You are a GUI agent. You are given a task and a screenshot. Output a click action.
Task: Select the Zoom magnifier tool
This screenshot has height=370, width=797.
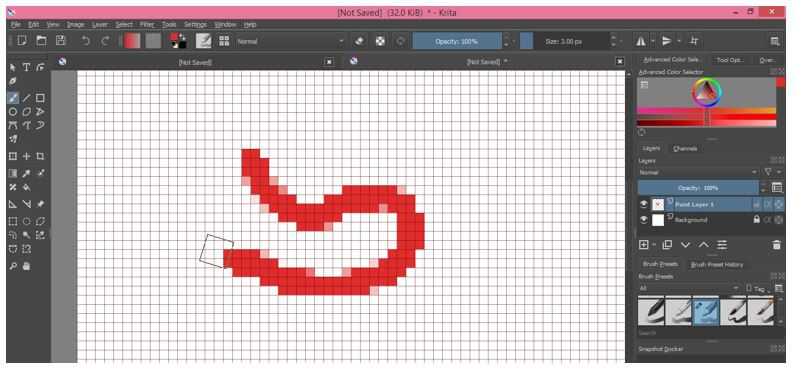pyautogui.click(x=13, y=266)
